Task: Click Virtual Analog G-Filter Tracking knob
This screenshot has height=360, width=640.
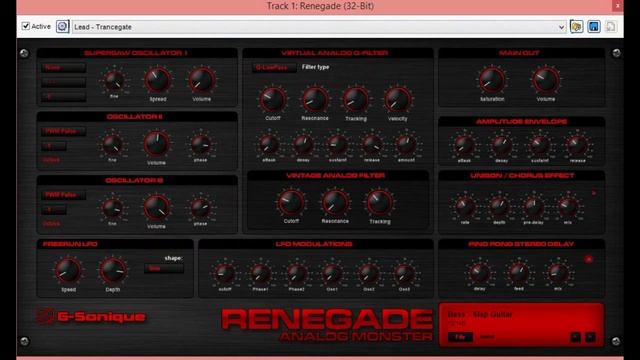Action: click(356, 99)
